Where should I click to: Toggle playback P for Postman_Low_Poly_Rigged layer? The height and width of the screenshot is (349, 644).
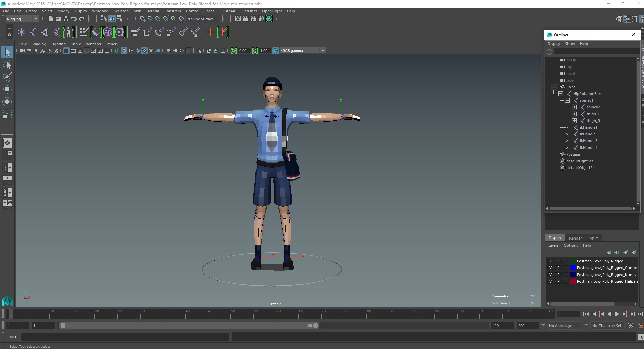pos(558,261)
